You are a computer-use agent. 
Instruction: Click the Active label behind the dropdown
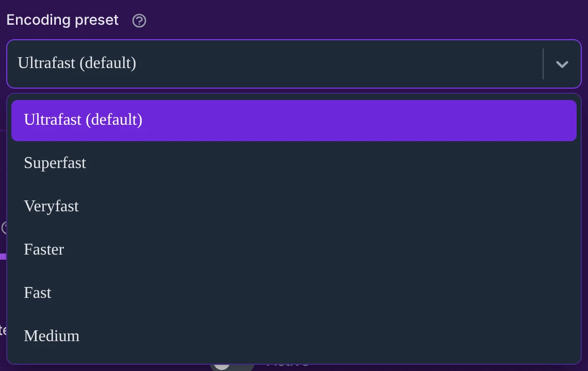288,366
